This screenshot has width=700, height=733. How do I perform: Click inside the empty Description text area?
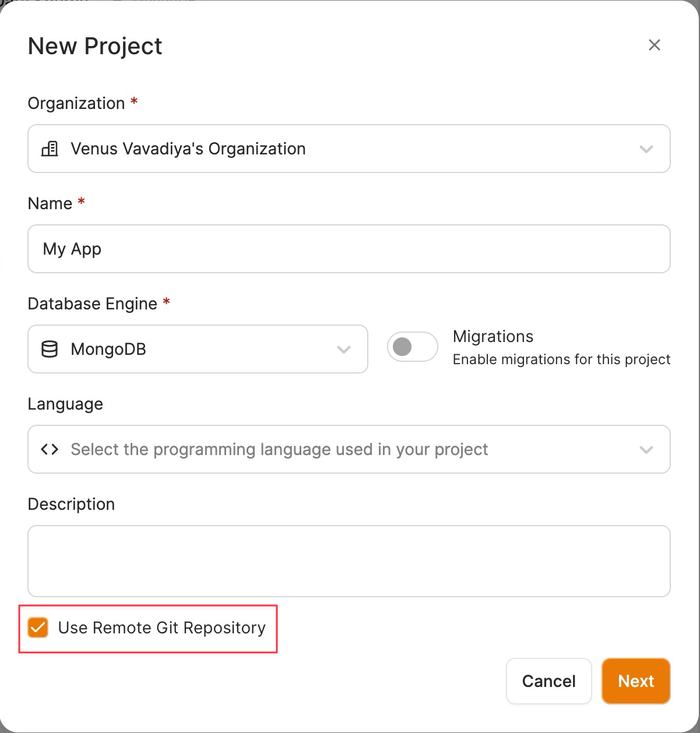[349, 561]
